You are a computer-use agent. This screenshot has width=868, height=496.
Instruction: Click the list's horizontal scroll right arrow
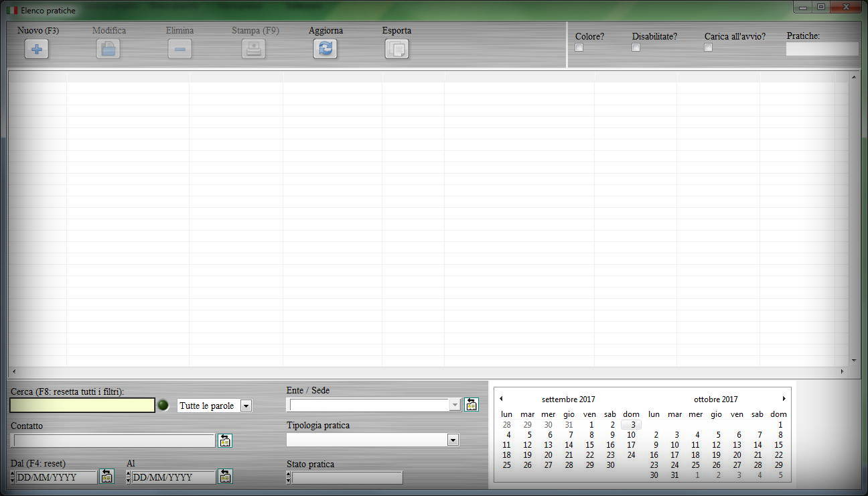click(x=843, y=371)
